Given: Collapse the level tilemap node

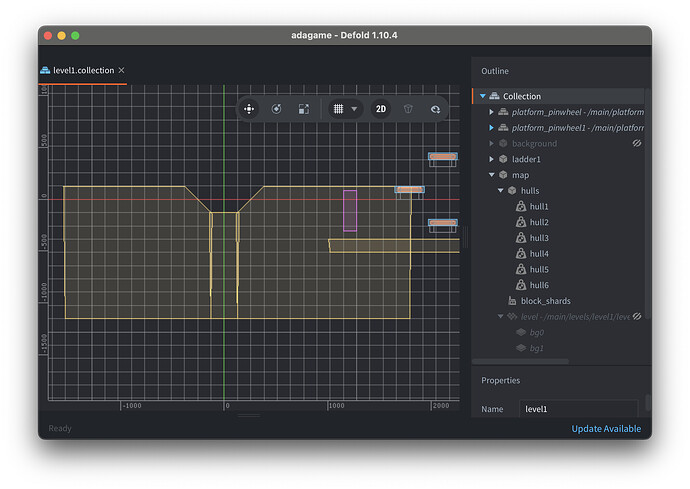Looking at the screenshot, I should pos(500,316).
